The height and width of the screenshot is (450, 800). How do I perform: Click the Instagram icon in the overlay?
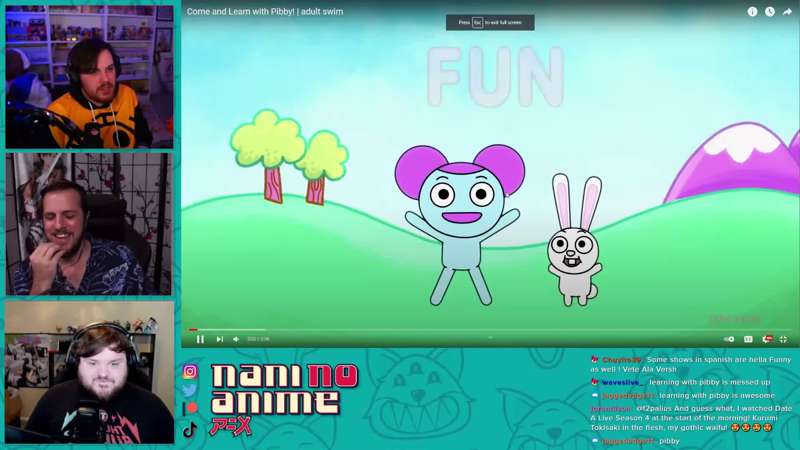(190, 371)
